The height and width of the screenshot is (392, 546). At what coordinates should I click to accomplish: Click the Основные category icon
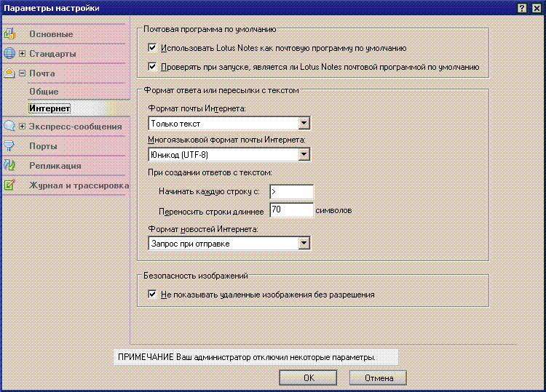point(9,33)
